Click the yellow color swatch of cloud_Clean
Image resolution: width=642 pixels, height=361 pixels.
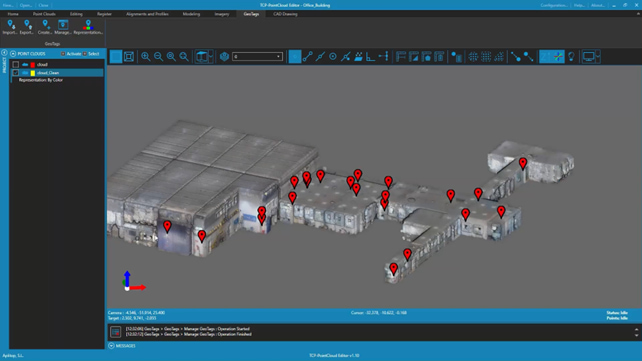tap(33, 73)
